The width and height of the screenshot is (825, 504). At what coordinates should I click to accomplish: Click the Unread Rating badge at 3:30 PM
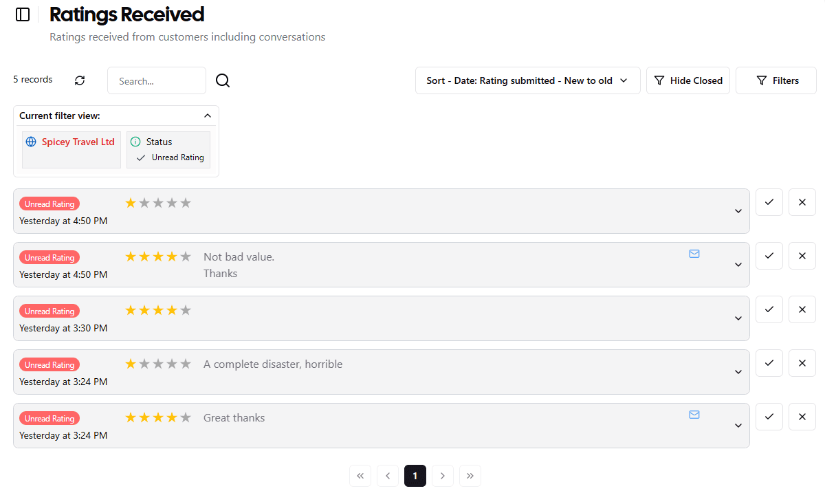49,311
